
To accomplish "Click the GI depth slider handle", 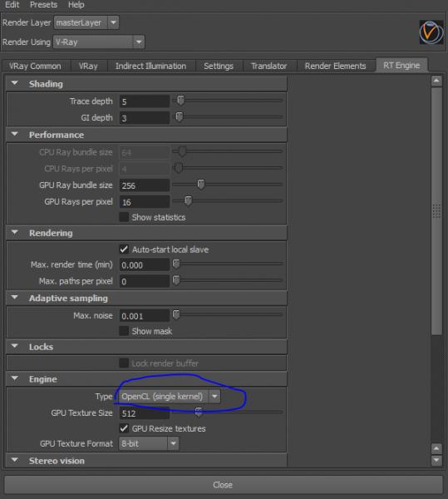I will pos(180,116).
